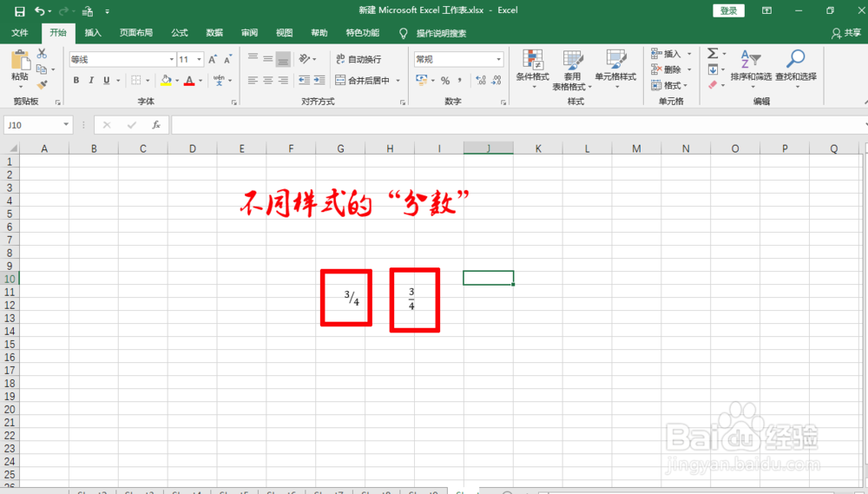Click the Save icon in quick access toolbar
Screen dimensions: 868x494
pos(19,11)
